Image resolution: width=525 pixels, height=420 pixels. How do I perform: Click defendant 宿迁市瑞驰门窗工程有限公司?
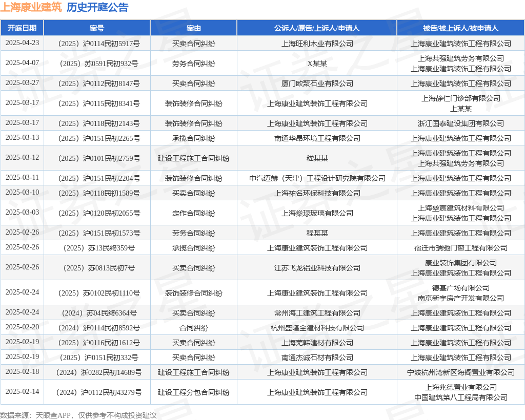[461, 248]
